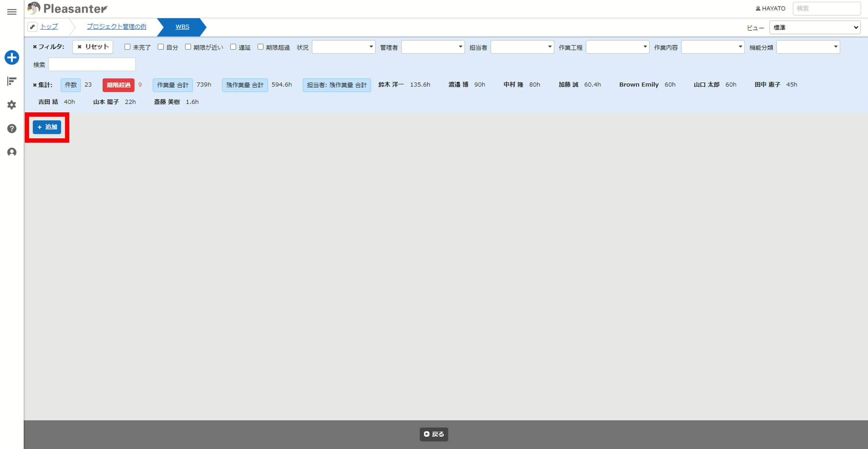Check the 自分 filter checkbox
Screen dimensions: 868x449
[x=161, y=47]
